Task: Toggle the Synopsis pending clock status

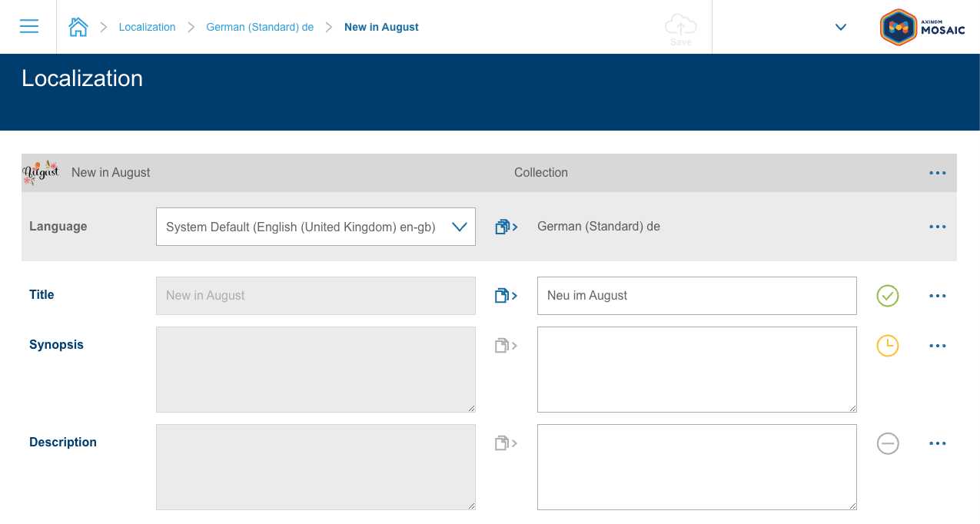Action: 888,346
